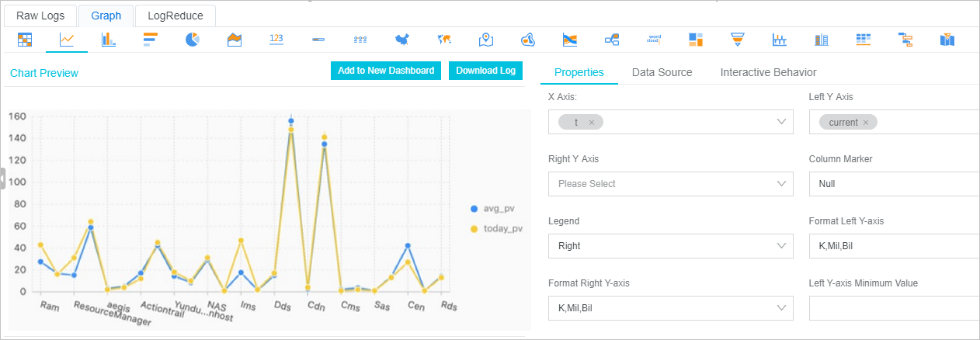
Task: Select the map with location pin icon
Action: [x=486, y=39]
